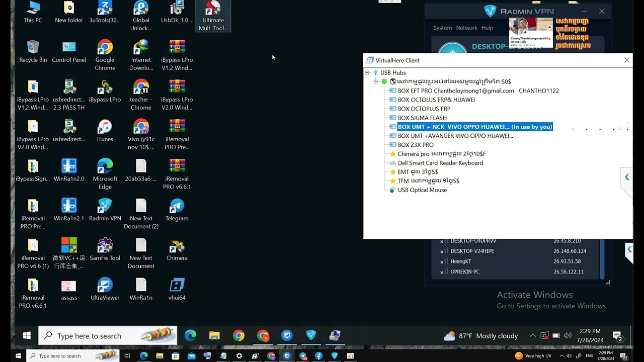Viewport: 644px width, 362px height.
Task: Select the Microsoft Edge desktop shortcut
Action: click(x=105, y=174)
